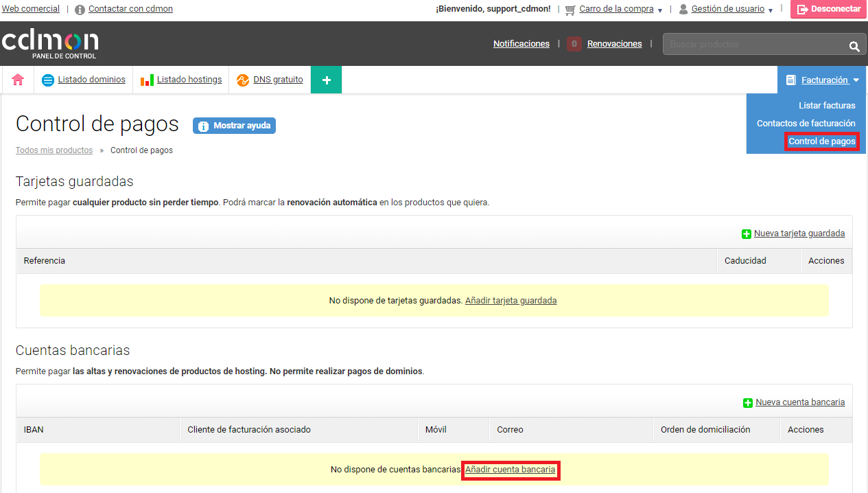Image resolution: width=868 pixels, height=493 pixels.
Task: Open the Listado dominios tab
Action: pos(91,80)
